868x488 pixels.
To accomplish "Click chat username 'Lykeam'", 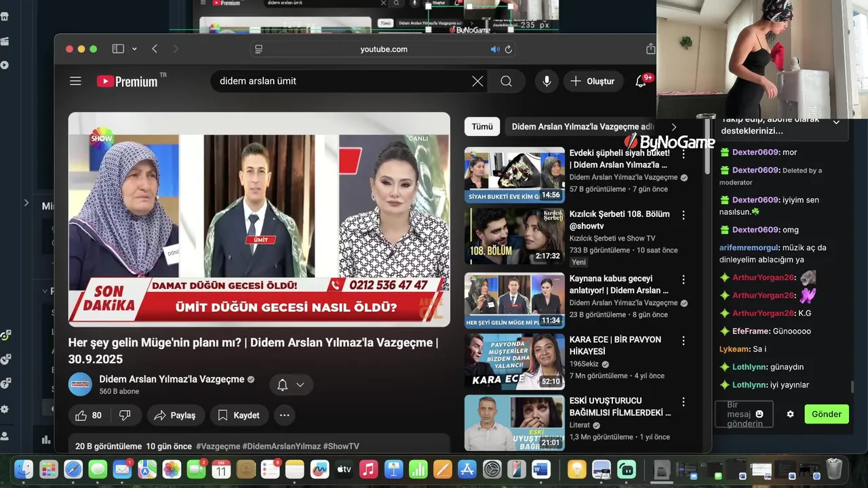I will click(x=734, y=349).
